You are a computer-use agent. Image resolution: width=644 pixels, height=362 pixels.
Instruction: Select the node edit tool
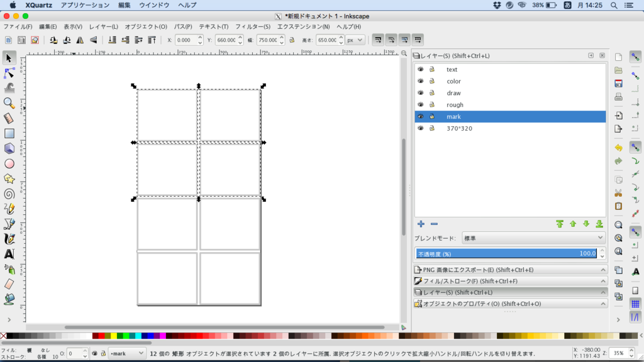point(9,73)
